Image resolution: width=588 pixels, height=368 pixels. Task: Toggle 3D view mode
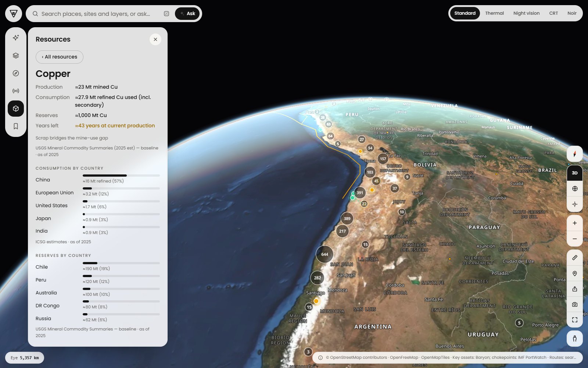coord(575,173)
